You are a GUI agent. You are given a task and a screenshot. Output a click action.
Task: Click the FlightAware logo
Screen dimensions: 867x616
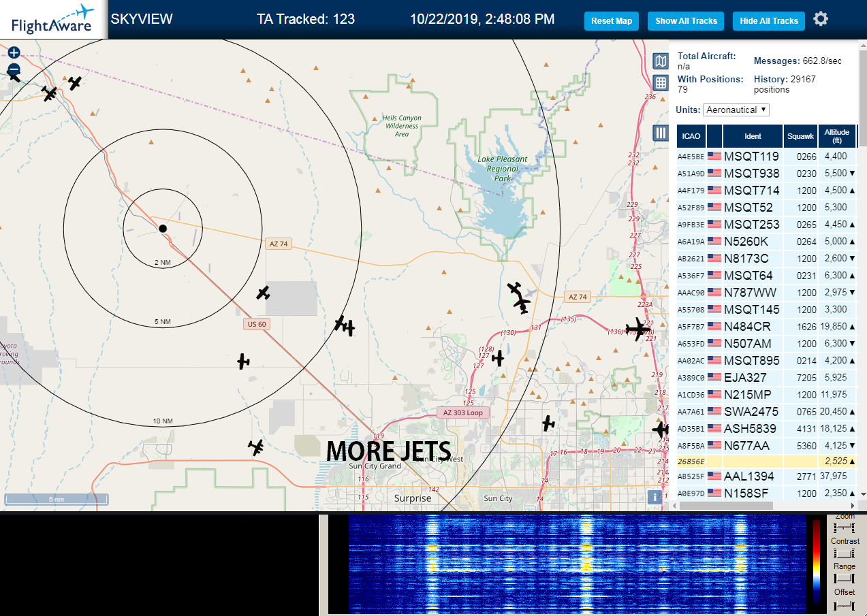[x=52, y=20]
